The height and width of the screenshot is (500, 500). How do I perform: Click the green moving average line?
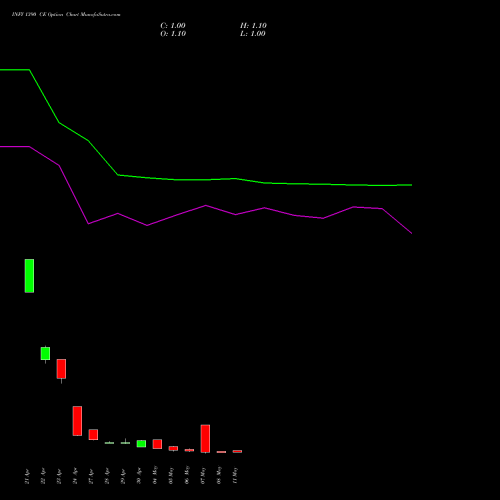tap(207, 180)
